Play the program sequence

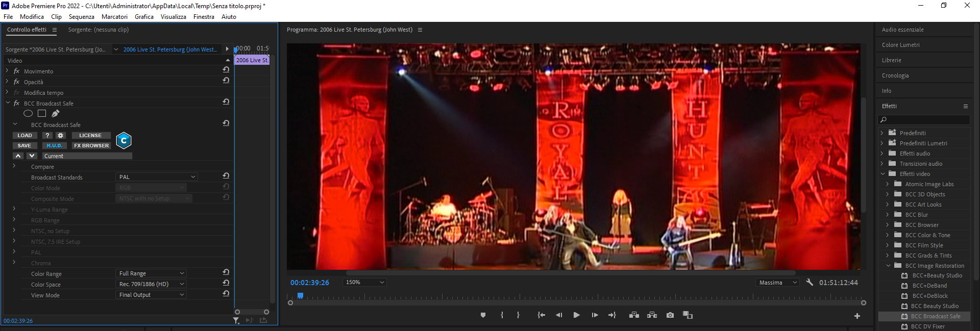click(x=576, y=315)
